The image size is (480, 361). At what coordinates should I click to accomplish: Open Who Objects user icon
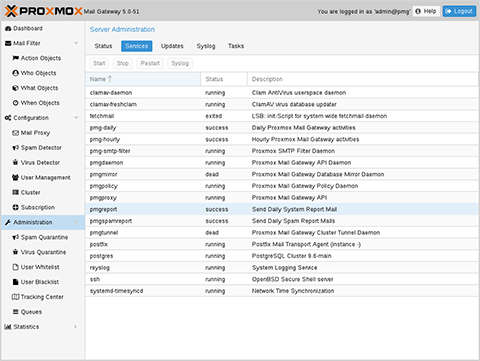(15, 73)
